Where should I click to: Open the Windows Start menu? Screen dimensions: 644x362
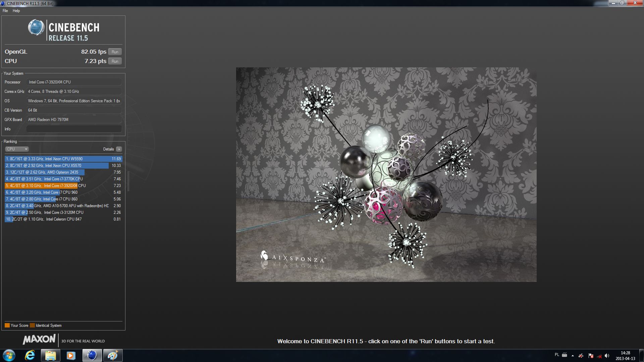9,355
